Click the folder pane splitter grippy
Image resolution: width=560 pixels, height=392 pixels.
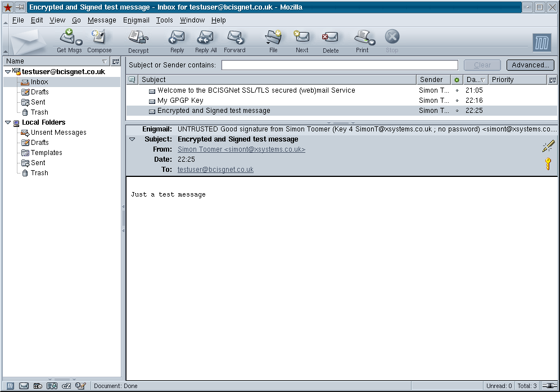(x=123, y=218)
